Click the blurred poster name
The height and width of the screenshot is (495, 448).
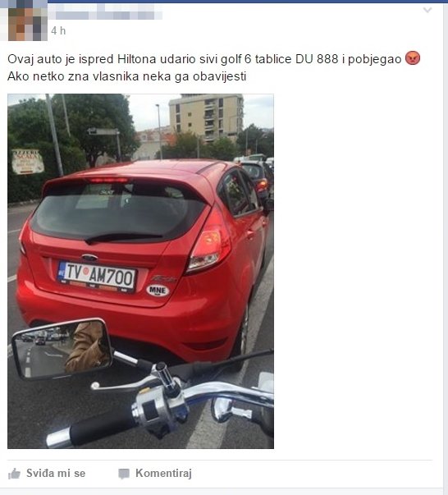point(106,15)
